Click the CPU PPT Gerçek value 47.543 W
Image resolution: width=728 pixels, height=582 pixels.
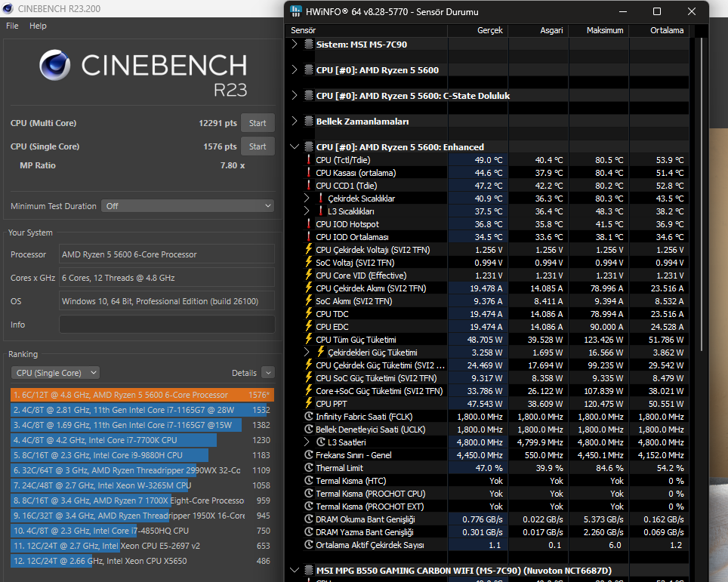pos(484,404)
